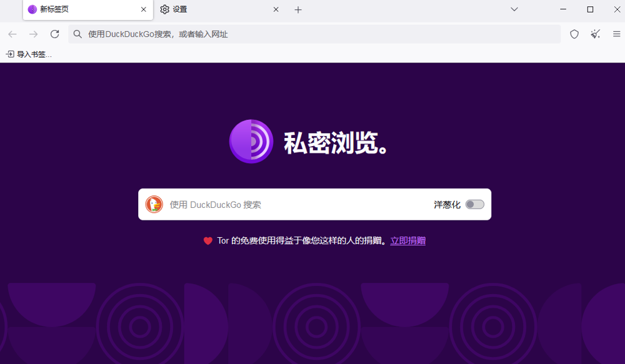This screenshot has width=625, height=364.
Task: Click the 使用 DuckDuckGo 搜索 search field
Action: click(294, 204)
